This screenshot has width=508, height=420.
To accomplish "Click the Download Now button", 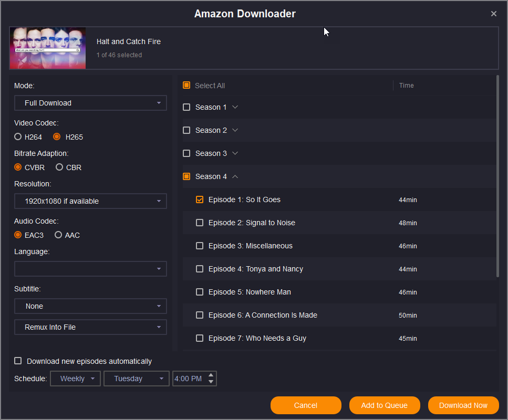I will (x=463, y=405).
